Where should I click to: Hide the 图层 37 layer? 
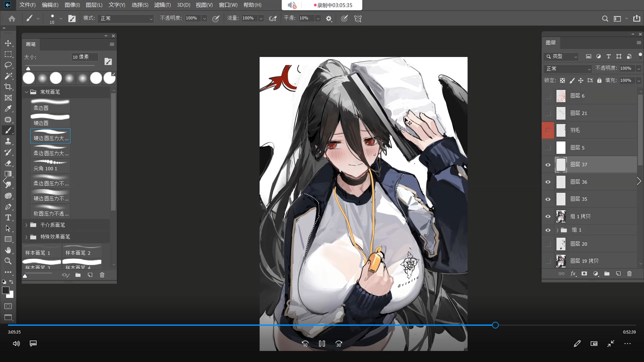548,165
